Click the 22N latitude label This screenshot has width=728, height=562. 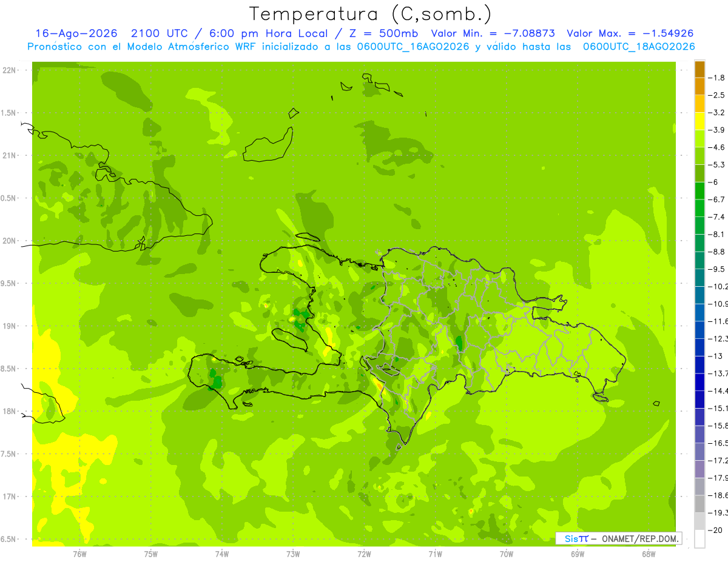tap(9, 70)
